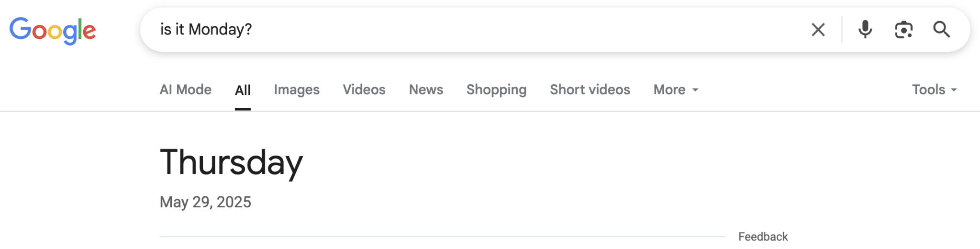Submit the search using the magnifying glass icon
The width and height of the screenshot is (980, 249).
(x=941, y=30)
